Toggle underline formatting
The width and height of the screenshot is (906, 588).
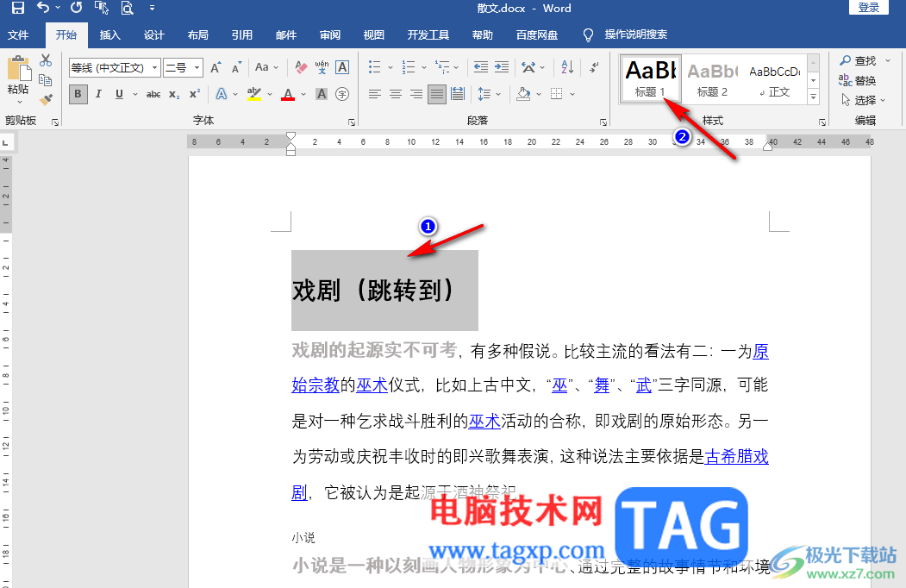[x=119, y=94]
